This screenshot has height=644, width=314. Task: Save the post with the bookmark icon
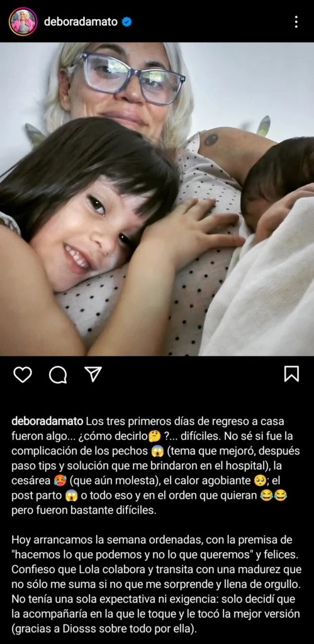tap(291, 374)
